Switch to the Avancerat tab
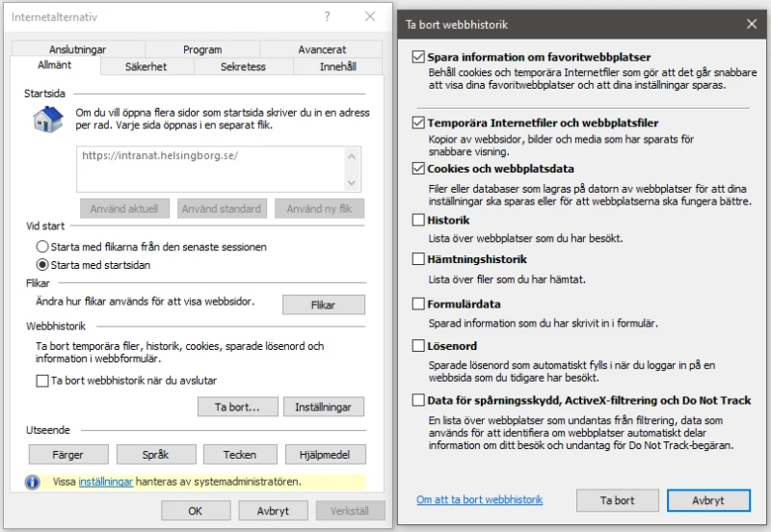Viewport: 771px width, 532px height. tap(322, 49)
